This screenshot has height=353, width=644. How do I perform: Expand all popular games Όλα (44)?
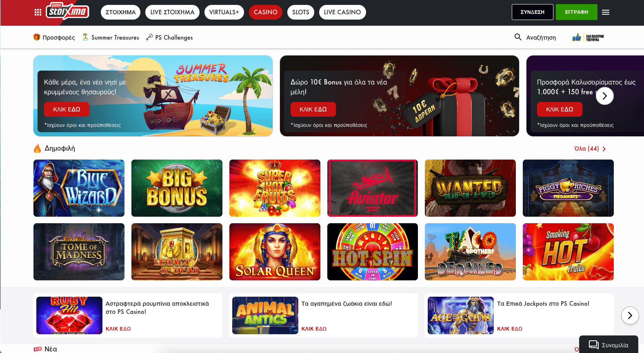[x=590, y=149]
